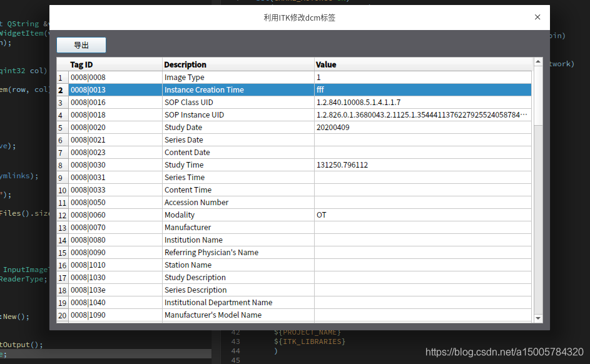Screen dimensions: 590x364
Task: Close the 利用ITK修改dcm标签 dialog
Action: [x=537, y=17]
